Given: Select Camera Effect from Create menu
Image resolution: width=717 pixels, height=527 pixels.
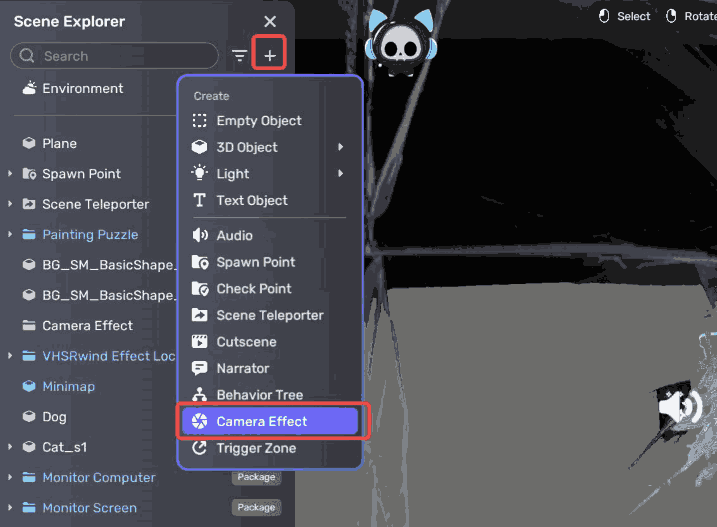Looking at the screenshot, I should click(262, 421).
